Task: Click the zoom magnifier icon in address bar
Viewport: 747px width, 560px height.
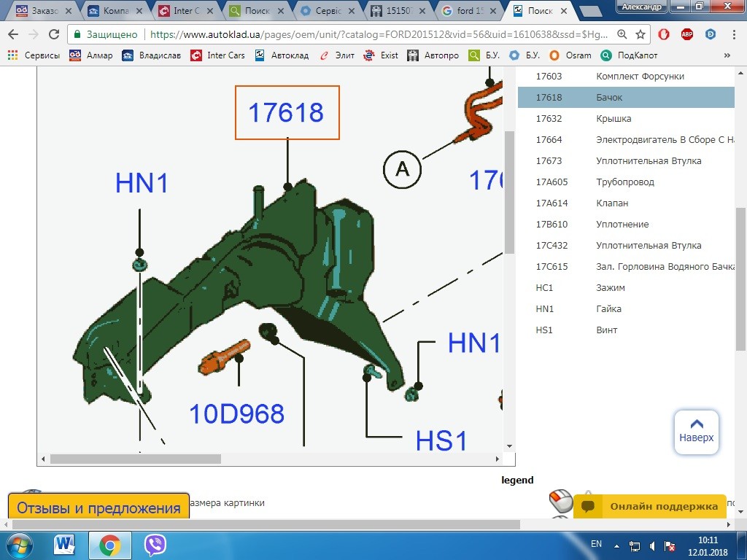Action: tap(622, 34)
